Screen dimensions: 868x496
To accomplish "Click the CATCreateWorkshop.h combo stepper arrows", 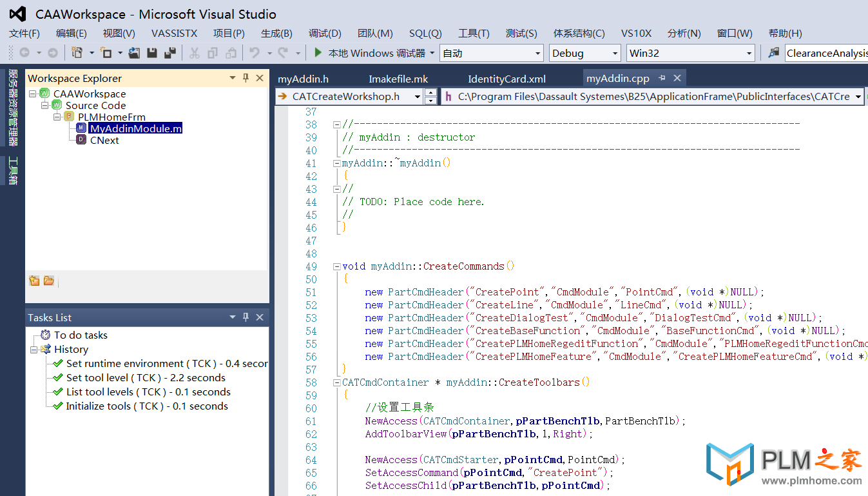I will [431, 97].
